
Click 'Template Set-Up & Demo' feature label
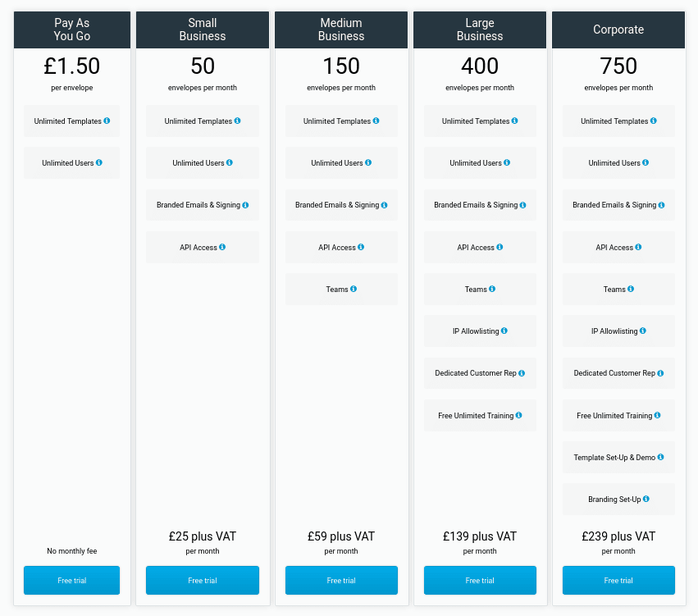[614, 457]
